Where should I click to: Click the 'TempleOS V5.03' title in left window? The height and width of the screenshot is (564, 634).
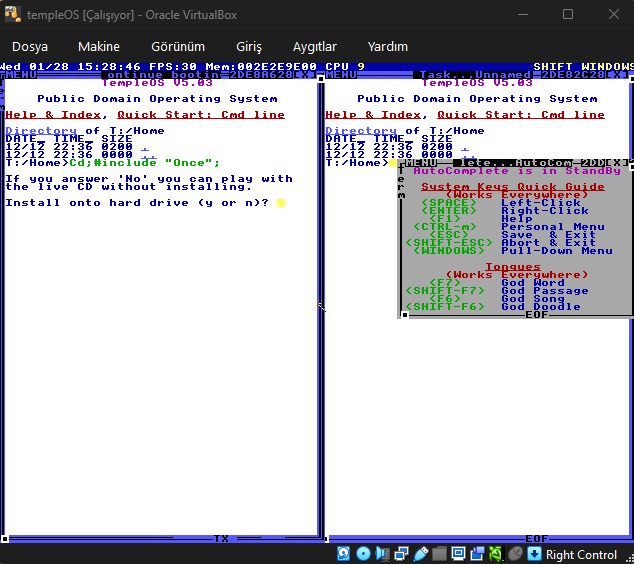point(157,83)
